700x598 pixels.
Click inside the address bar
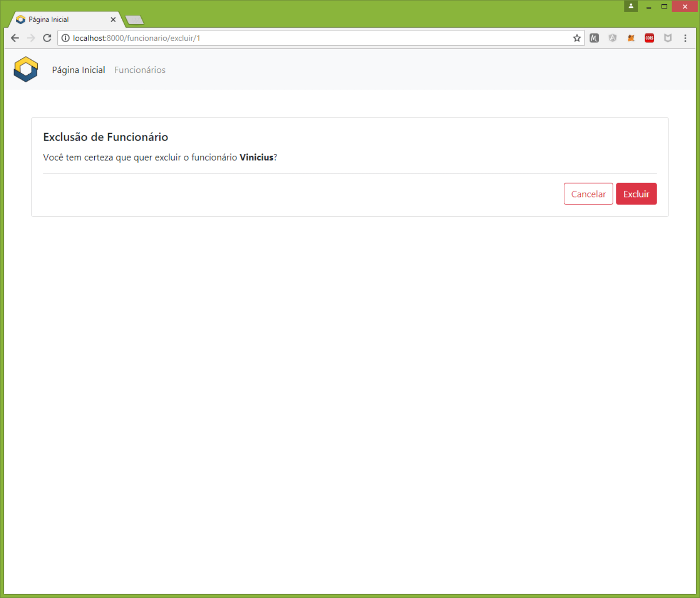280,38
